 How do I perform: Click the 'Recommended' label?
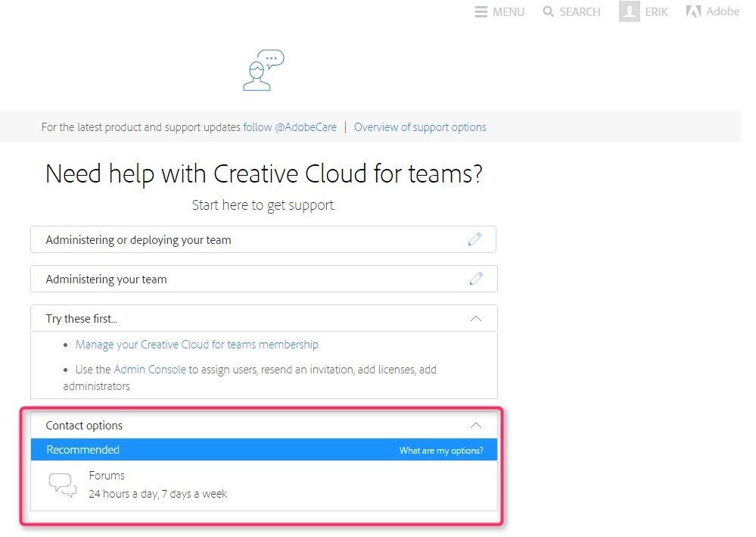pyautogui.click(x=83, y=450)
